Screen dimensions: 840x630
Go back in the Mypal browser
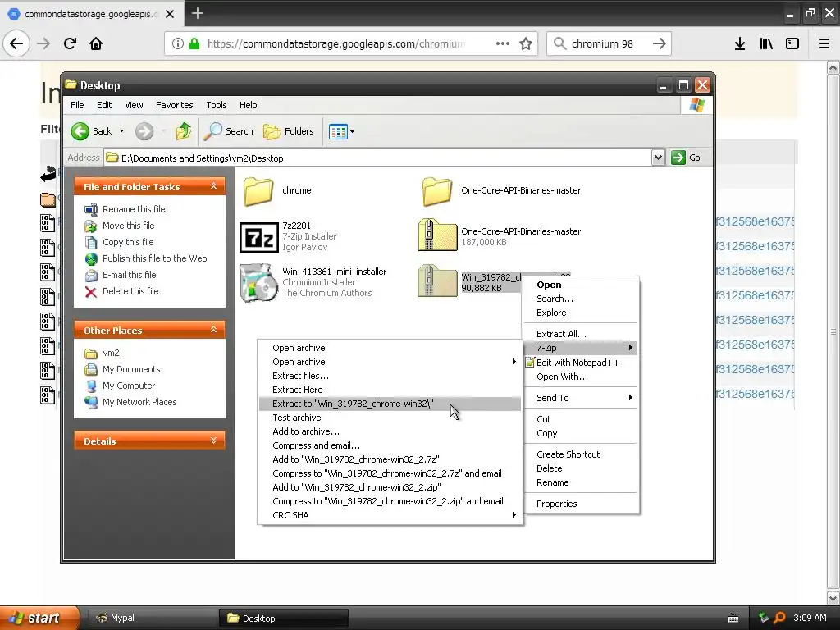pos(16,43)
